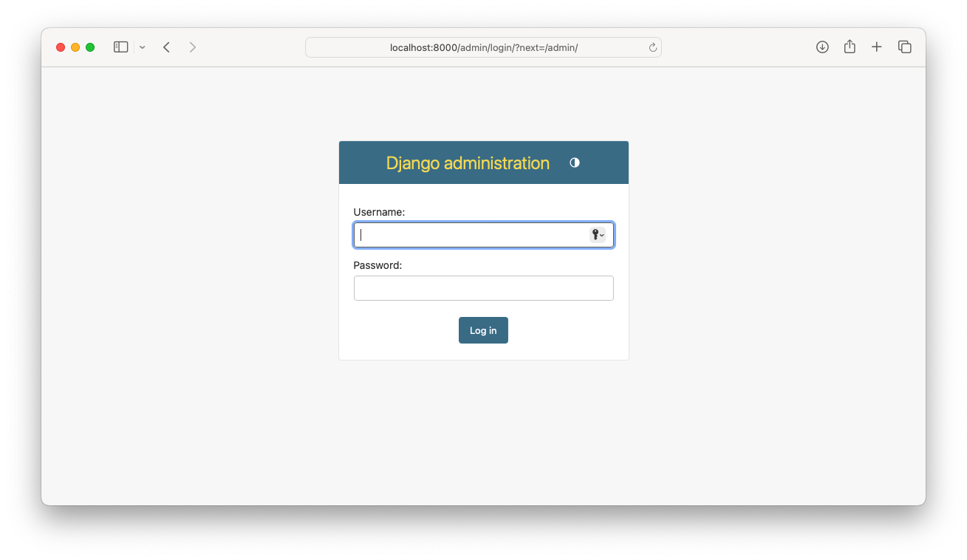The height and width of the screenshot is (560, 967).
Task: Click the Password: label
Action: tap(377, 265)
